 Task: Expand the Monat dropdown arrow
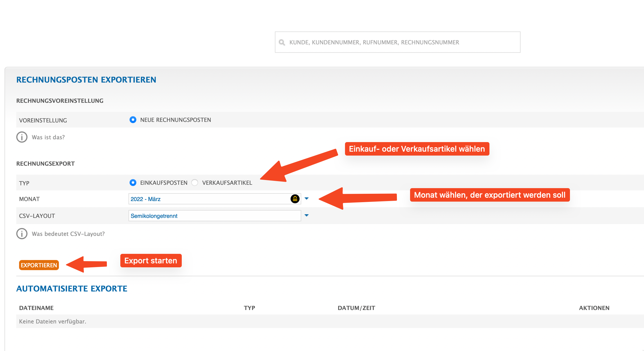pos(307,199)
